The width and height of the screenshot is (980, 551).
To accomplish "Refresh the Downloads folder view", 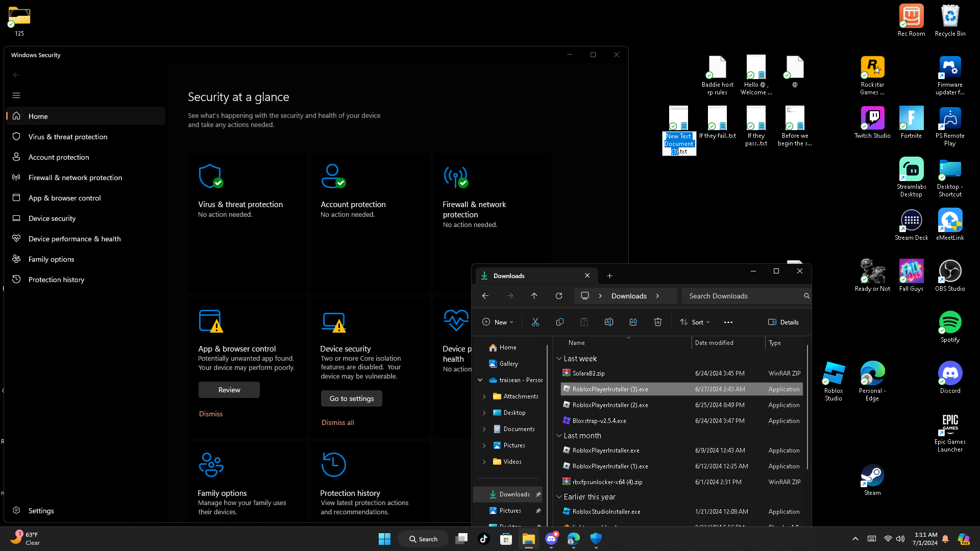I will 559,296.
